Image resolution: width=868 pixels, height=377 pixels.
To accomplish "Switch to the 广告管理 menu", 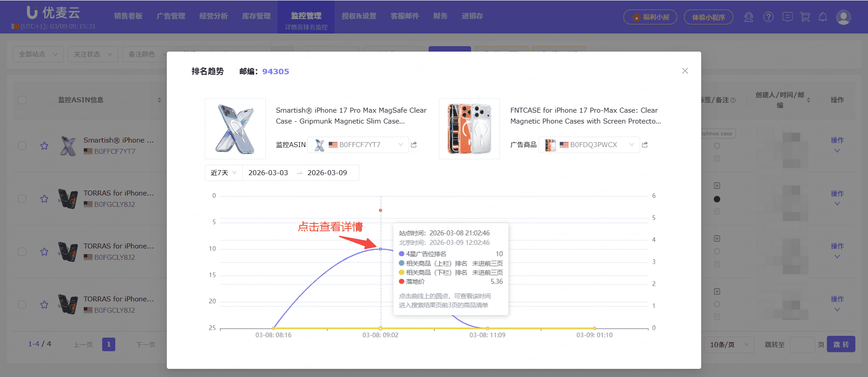I will click(x=171, y=16).
